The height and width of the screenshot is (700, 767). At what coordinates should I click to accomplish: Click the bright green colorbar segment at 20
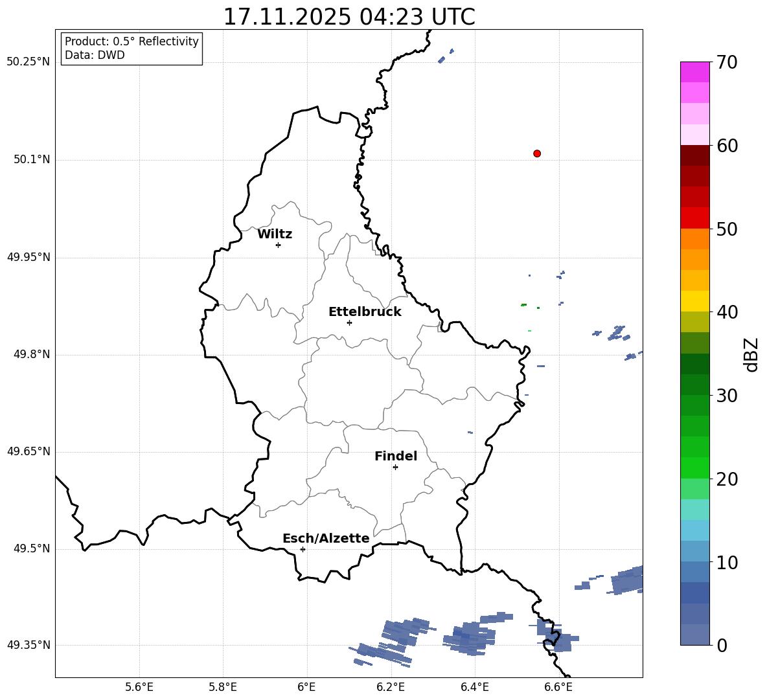[x=694, y=468]
